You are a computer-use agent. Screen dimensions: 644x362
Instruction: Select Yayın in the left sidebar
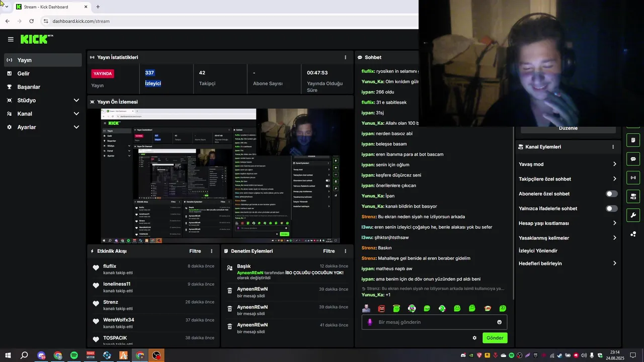point(42,60)
